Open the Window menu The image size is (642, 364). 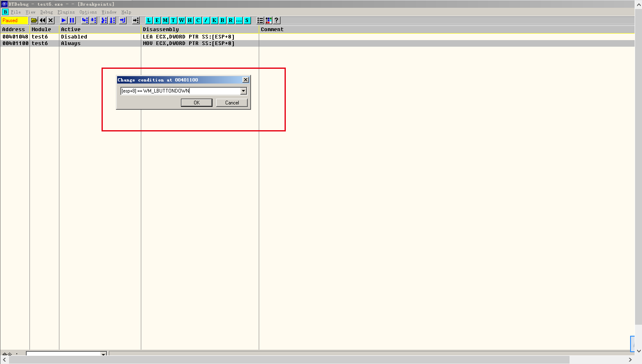[109, 12]
